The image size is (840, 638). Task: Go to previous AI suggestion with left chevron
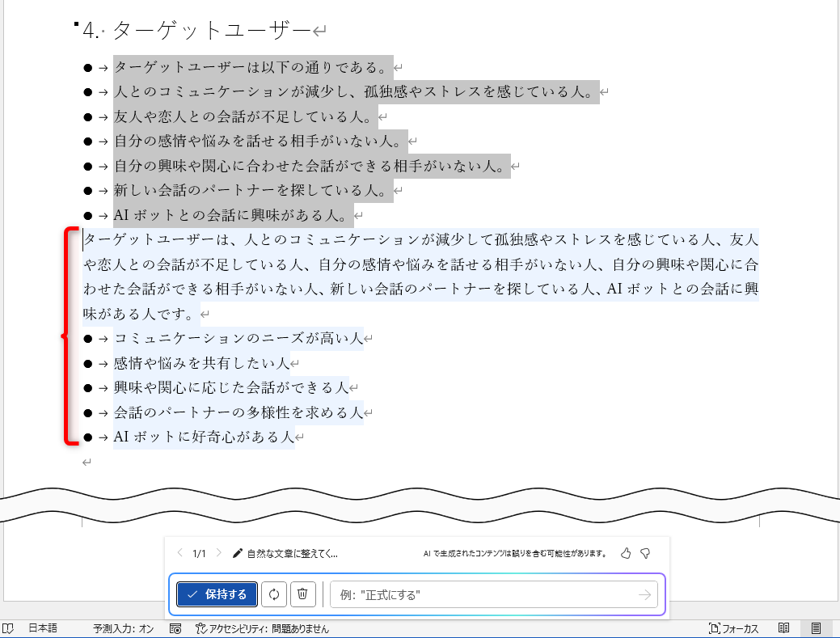(x=179, y=553)
